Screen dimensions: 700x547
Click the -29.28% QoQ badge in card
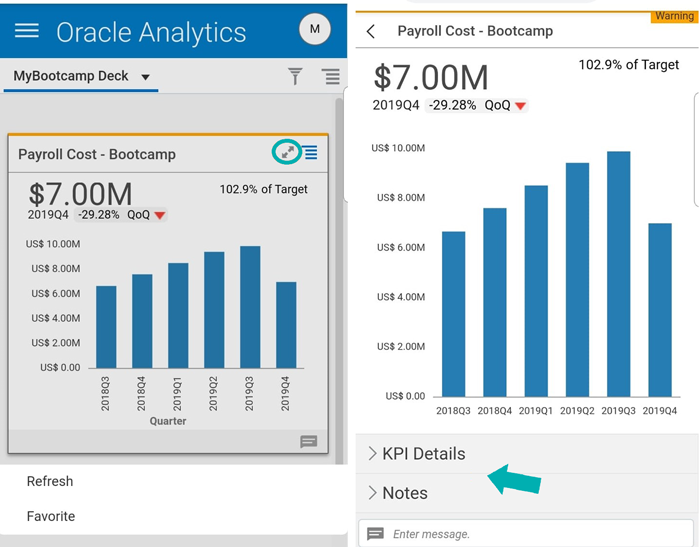click(121, 215)
